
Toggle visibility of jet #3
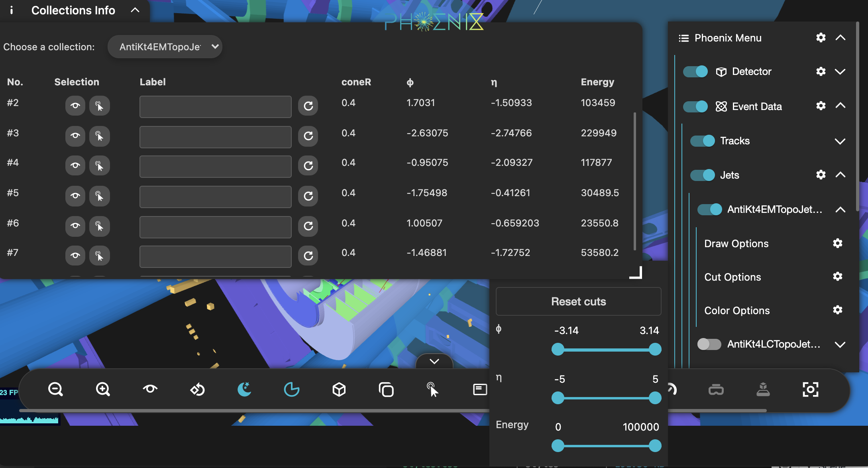click(x=75, y=136)
